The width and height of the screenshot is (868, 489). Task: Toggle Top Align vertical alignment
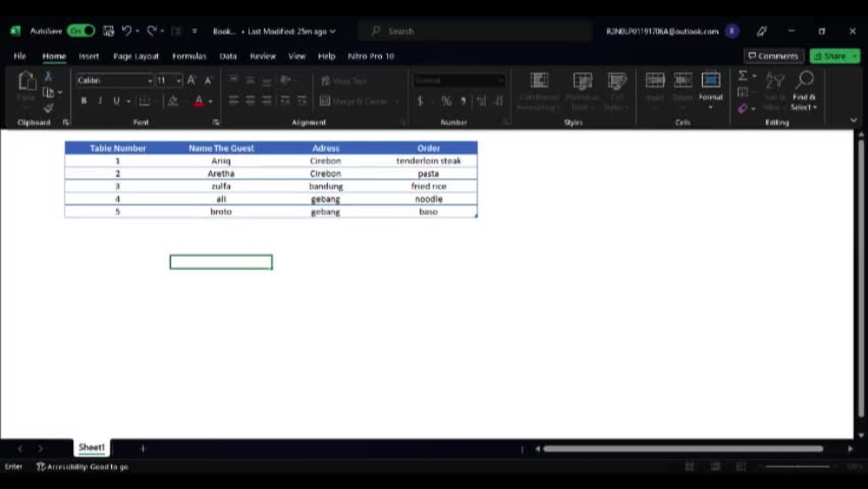coord(233,80)
